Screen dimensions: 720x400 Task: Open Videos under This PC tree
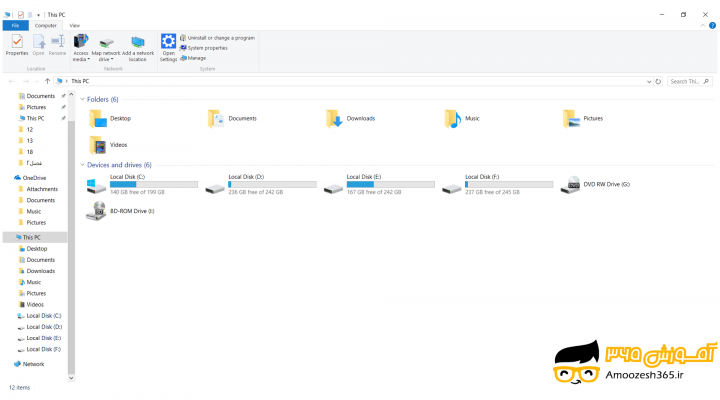coord(35,304)
